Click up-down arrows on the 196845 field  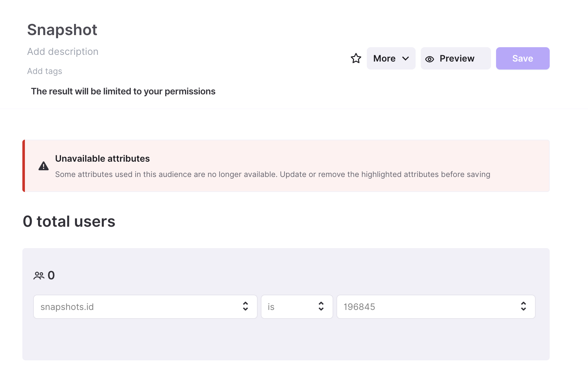pos(523,306)
